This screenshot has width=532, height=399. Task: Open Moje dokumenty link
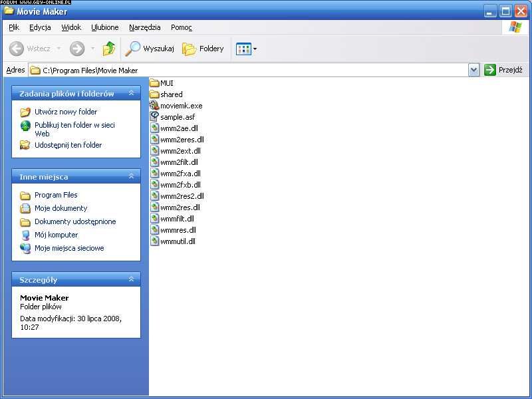click(61, 208)
